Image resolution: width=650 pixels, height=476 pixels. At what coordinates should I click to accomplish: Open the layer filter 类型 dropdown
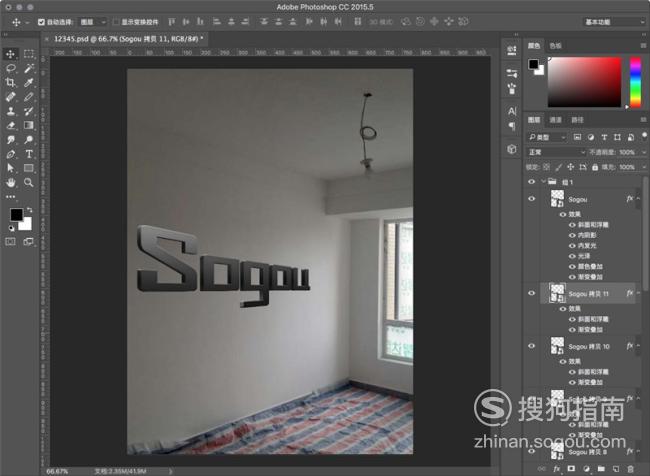(546, 137)
